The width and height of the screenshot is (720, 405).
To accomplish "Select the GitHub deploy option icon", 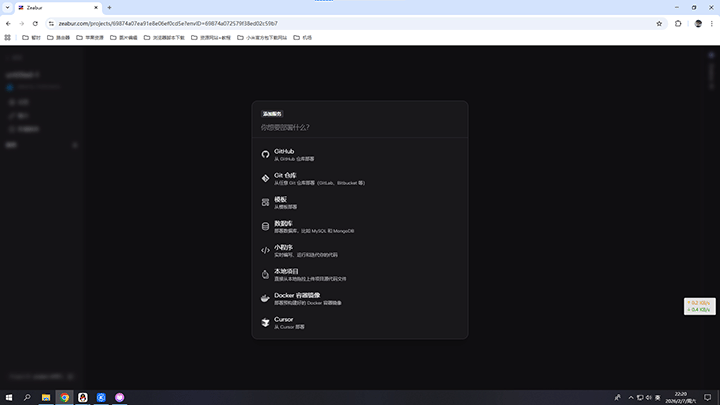I will [x=265, y=155].
